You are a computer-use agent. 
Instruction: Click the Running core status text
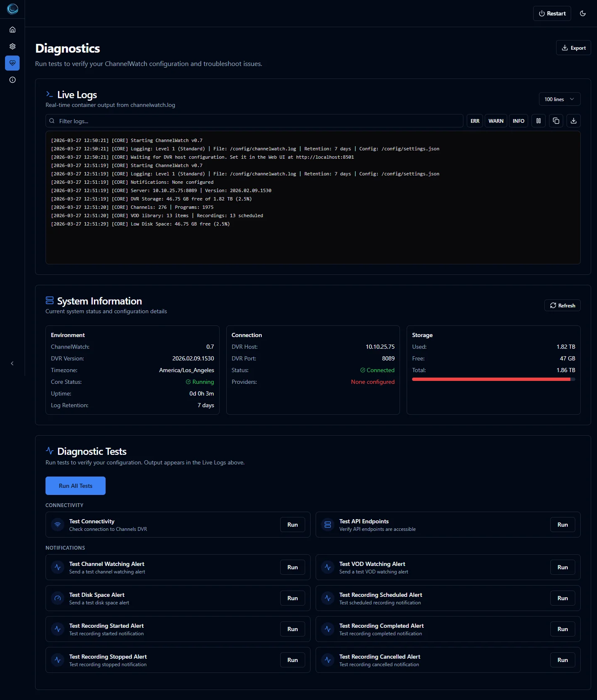[x=203, y=382]
